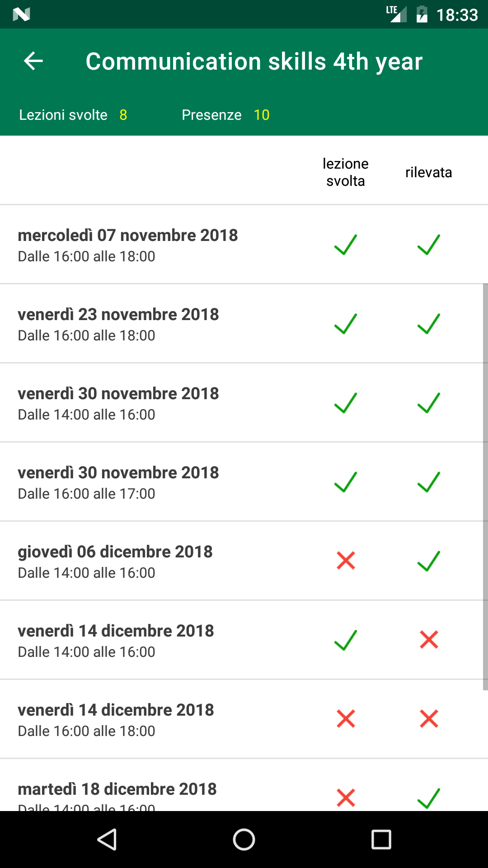Tap the battery icon in the status bar
488x868 pixels.
(422, 14)
